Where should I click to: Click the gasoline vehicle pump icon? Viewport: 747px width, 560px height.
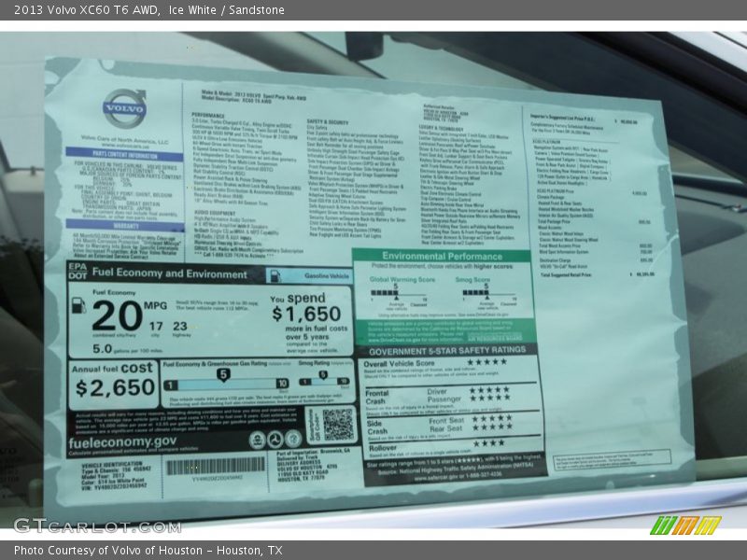point(275,276)
